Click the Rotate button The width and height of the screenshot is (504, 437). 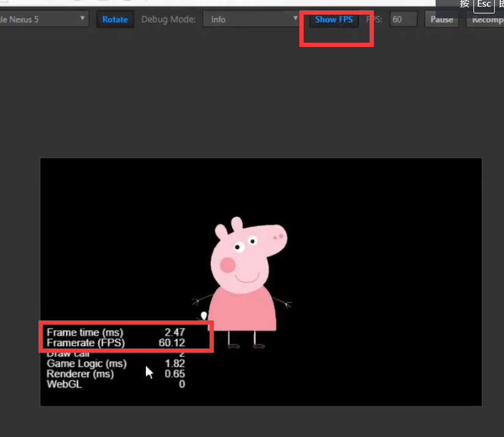point(115,20)
